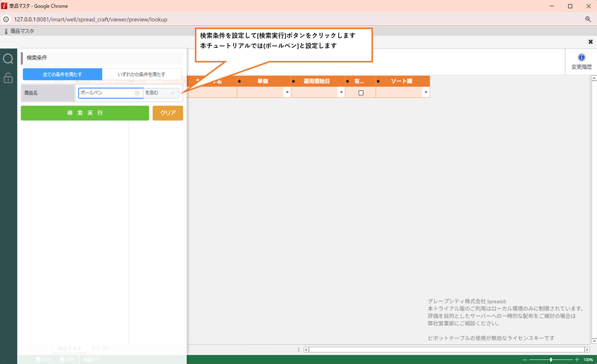Click the lock icon in left sidebar
The width and height of the screenshot is (597, 364).
click(x=8, y=78)
